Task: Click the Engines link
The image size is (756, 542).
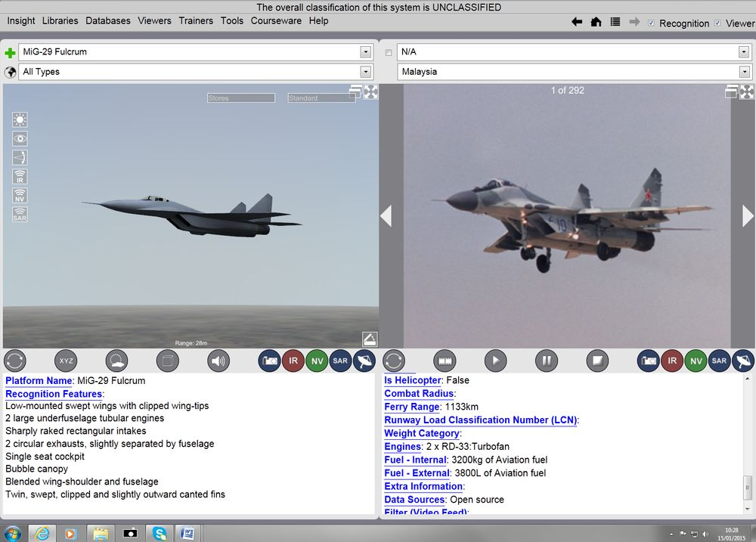Action: click(x=403, y=447)
